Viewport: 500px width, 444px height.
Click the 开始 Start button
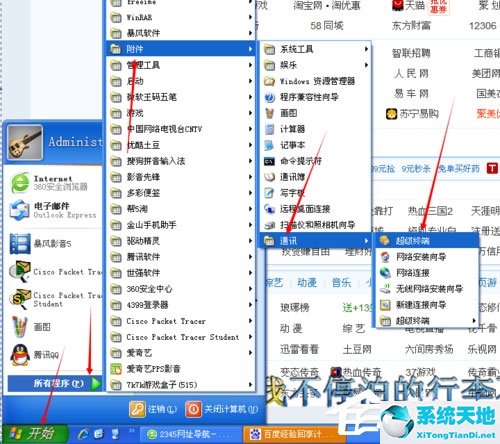(x=34, y=434)
